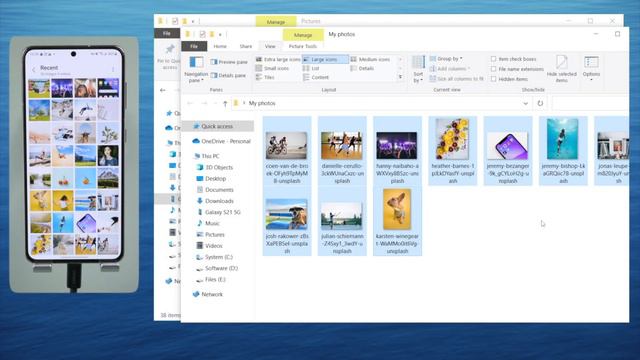This screenshot has height=360, width=640.
Task: Expand the address bar history dropdown
Action: coord(525,104)
